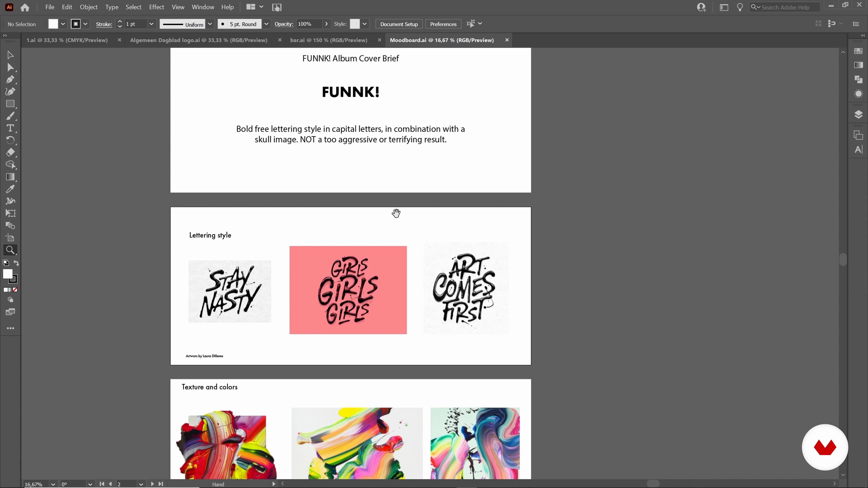
Task: Open the 5 pt. Round brush dropdown
Action: click(266, 24)
